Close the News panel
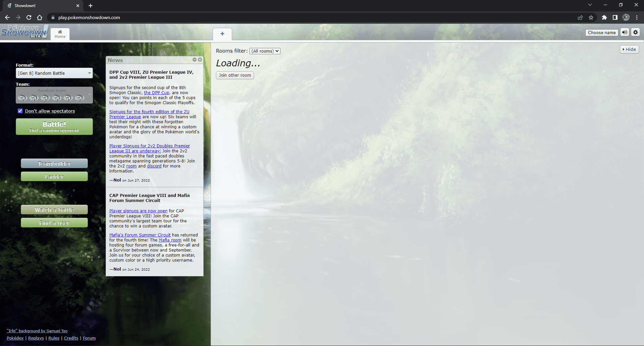Viewport: 644px width, 346px height. point(200,60)
